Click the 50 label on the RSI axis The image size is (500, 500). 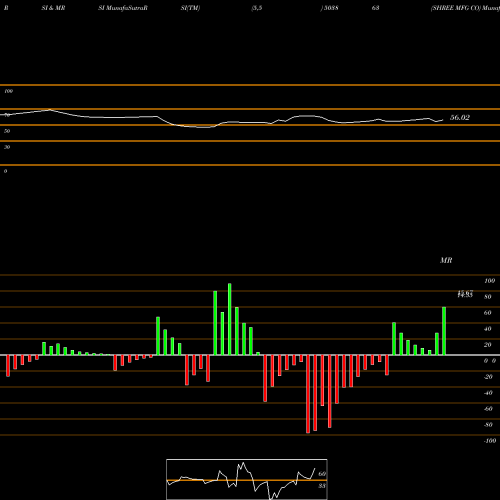(x=7, y=131)
